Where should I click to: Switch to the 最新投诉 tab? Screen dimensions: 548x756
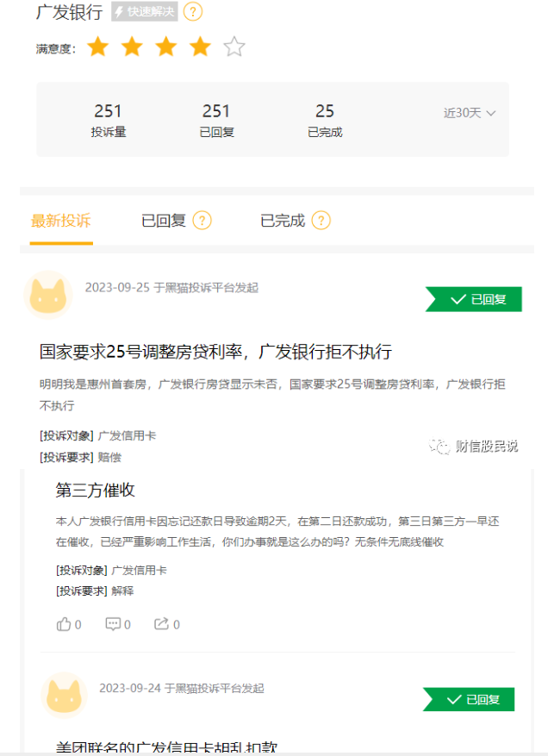(x=60, y=221)
